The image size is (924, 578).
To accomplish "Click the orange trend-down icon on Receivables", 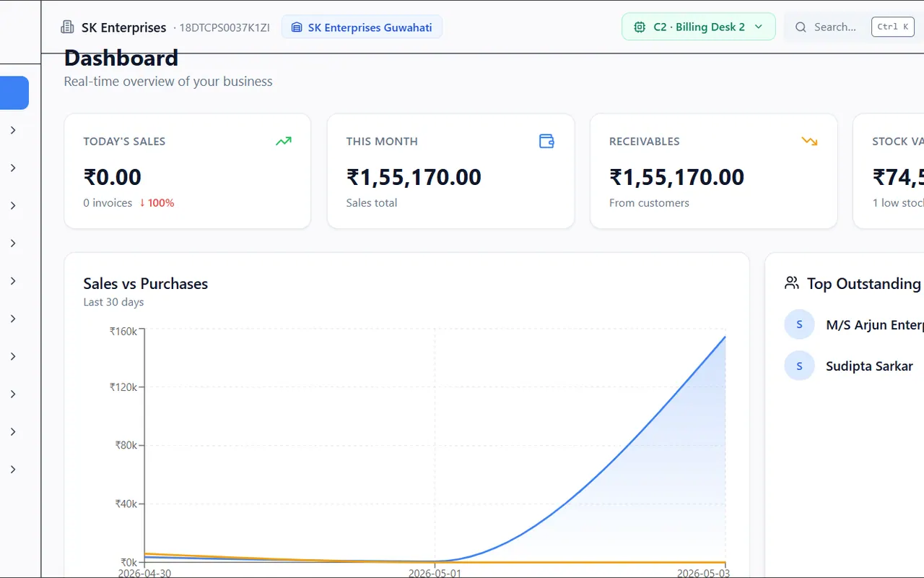I will (x=810, y=141).
